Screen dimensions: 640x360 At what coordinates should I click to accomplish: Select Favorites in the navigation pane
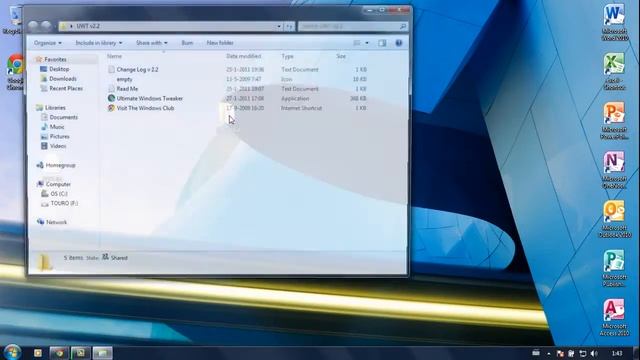[x=55, y=60]
